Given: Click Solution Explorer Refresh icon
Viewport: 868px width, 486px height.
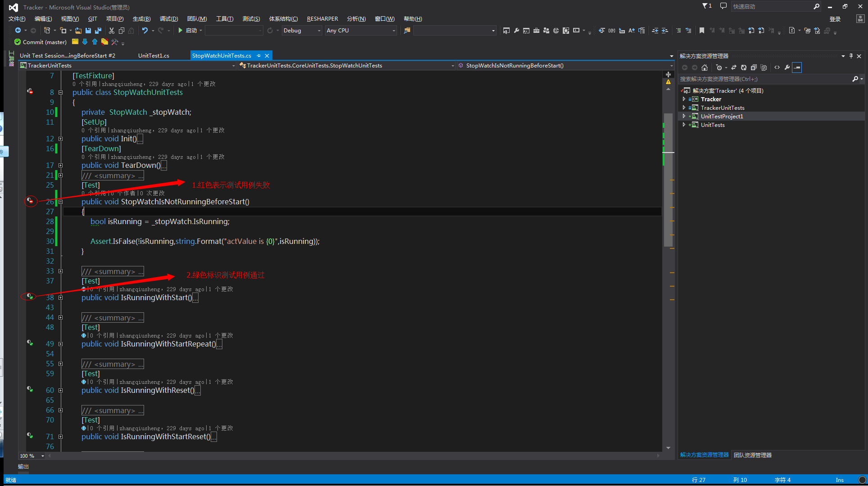Looking at the screenshot, I should point(743,67).
